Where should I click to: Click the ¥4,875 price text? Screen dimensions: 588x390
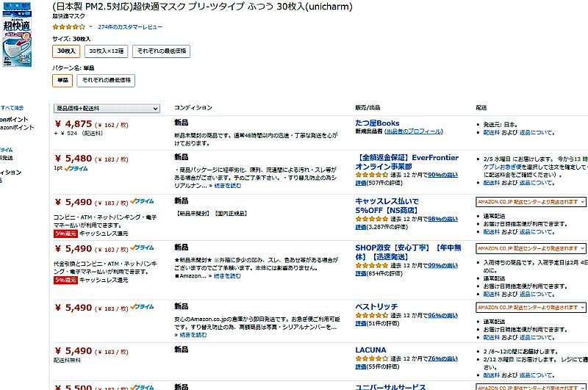(x=73, y=124)
